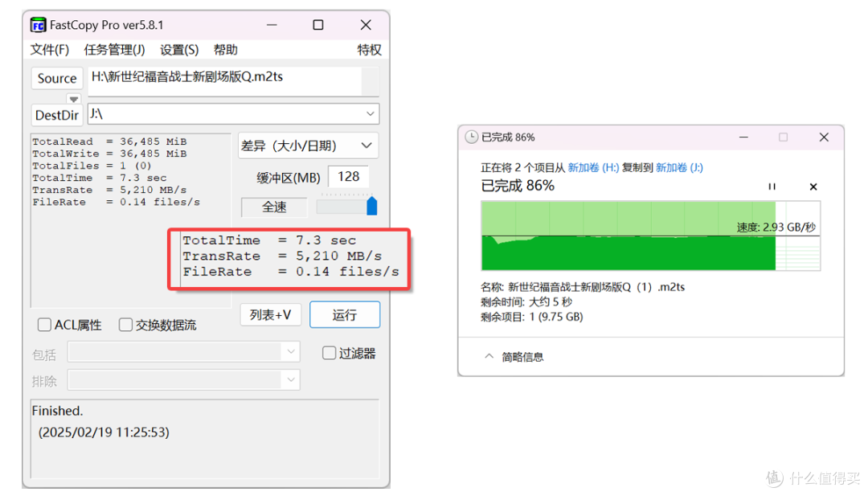Image resolution: width=868 pixels, height=496 pixels.
Task: Click the 特权 menu item
Action: coord(369,50)
